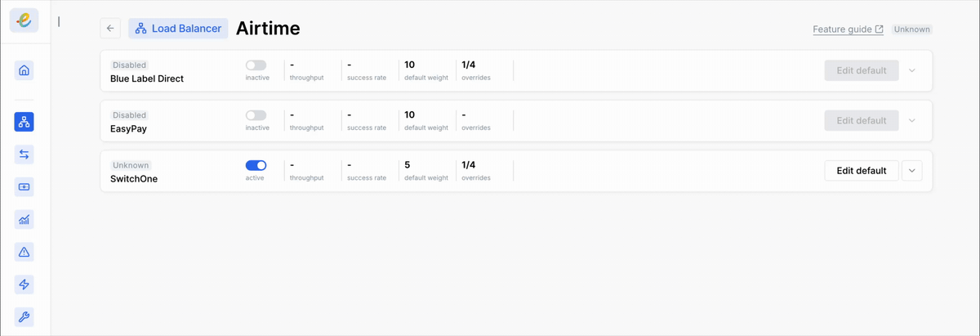The width and height of the screenshot is (980, 336).
Task: Open the Home sidebar icon
Action: pos(24,70)
